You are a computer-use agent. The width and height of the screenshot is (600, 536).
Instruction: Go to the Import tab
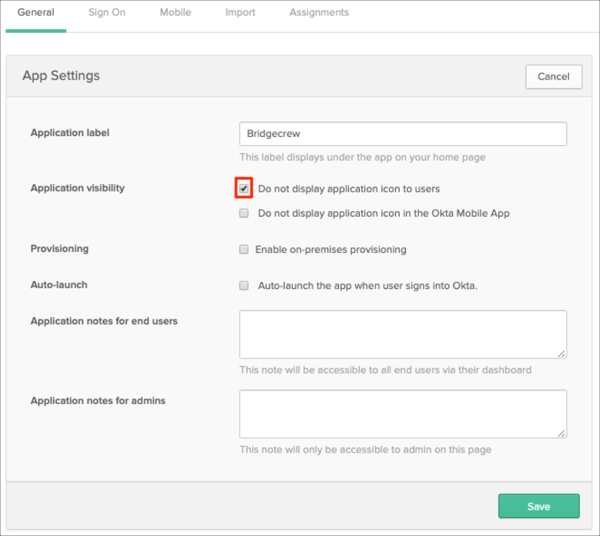click(x=240, y=13)
